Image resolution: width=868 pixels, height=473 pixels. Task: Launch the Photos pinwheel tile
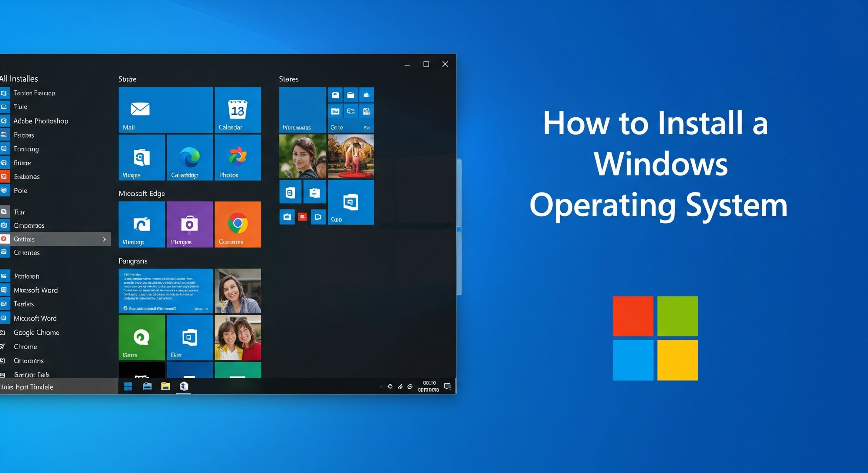tap(238, 157)
